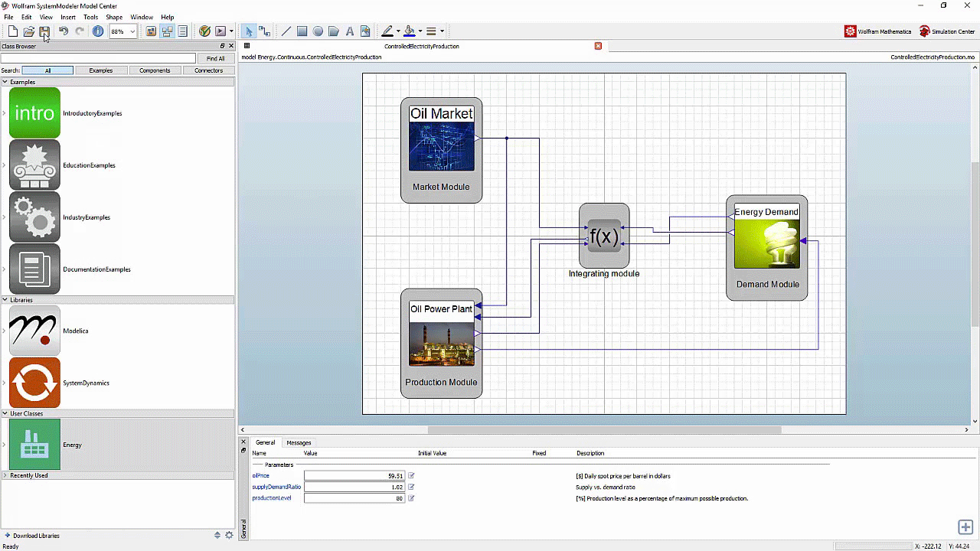The width and height of the screenshot is (980, 551).
Task: Select the Line drawing tool
Action: (286, 31)
